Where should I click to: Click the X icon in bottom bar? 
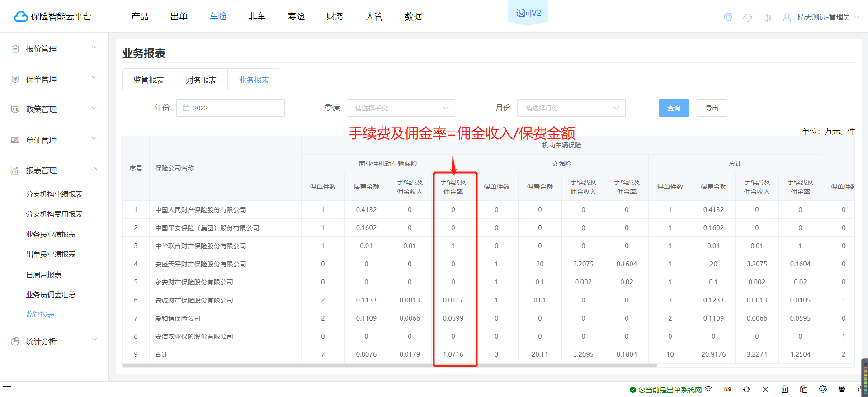coord(765,389)
